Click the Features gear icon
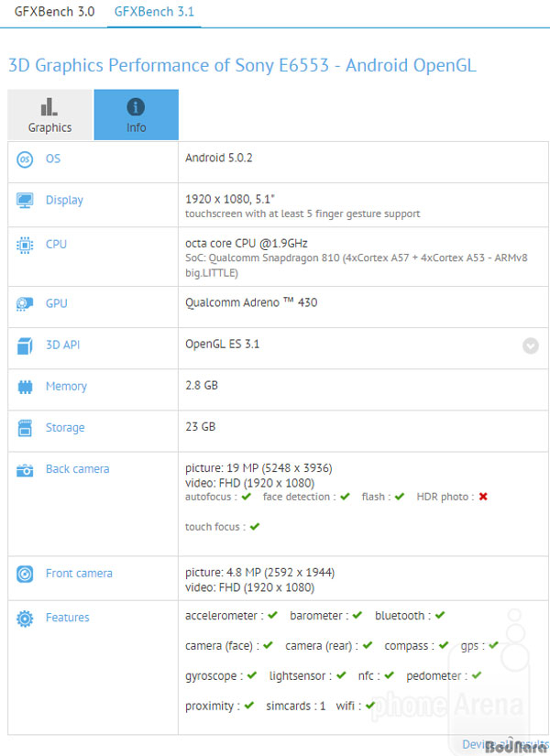The width and height of the screenshot is (550, 756). point(25,619)
